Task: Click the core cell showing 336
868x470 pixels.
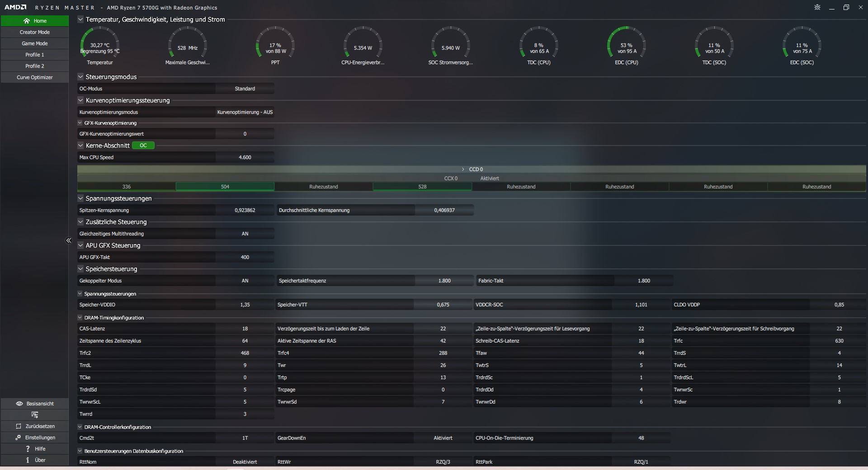Action: coord(127,187)
